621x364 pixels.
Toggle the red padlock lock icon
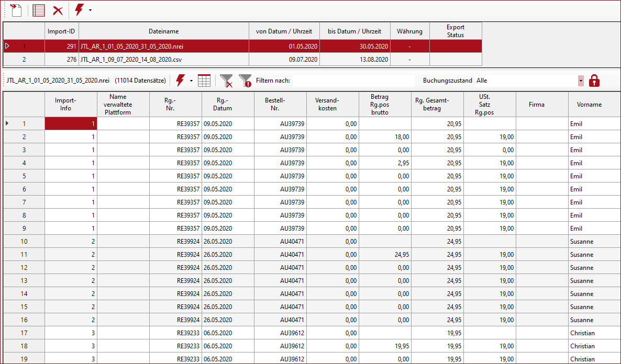point(594,81)
